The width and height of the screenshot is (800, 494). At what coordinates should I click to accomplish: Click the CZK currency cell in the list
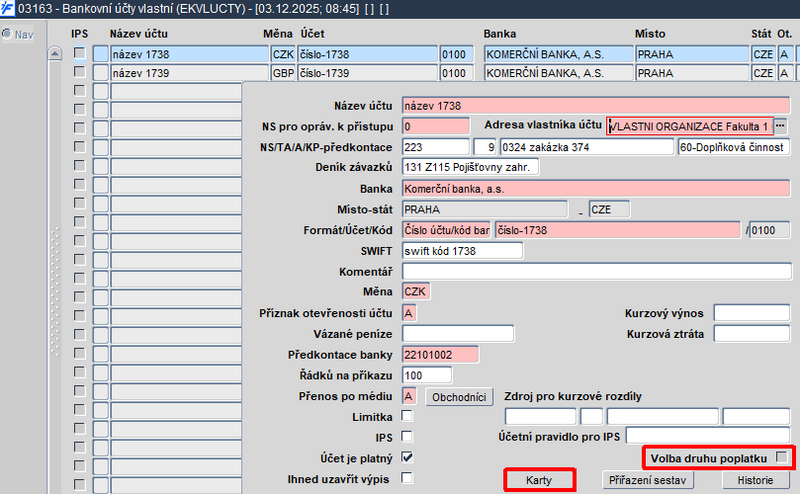click(x=283, y=54)
